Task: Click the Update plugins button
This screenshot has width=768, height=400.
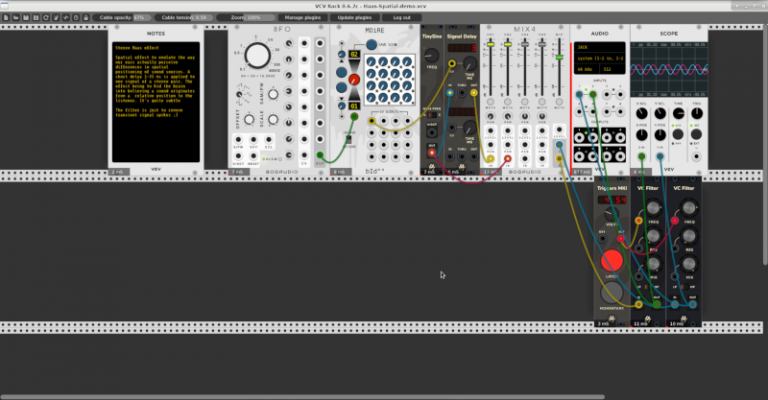Action: 355,18
